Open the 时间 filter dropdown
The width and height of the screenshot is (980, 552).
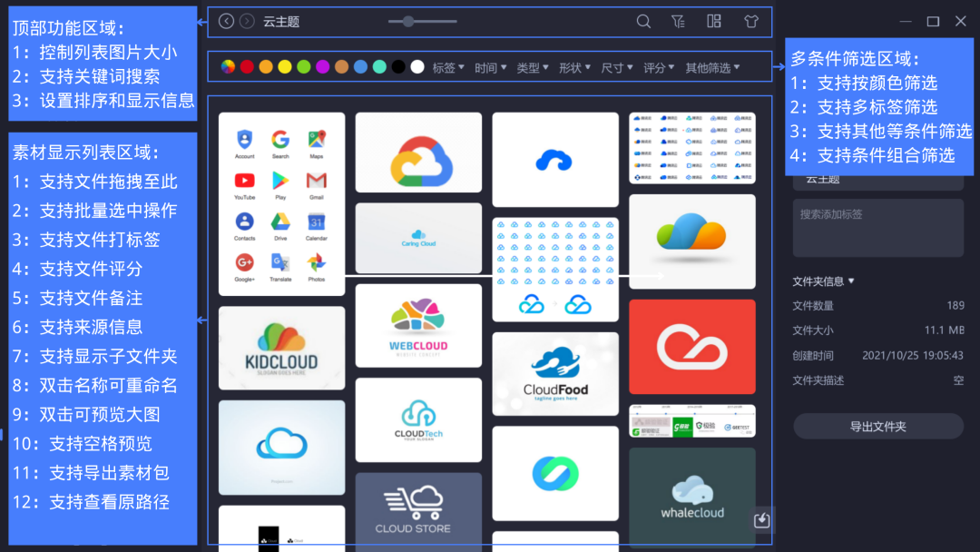pos(491,67)
